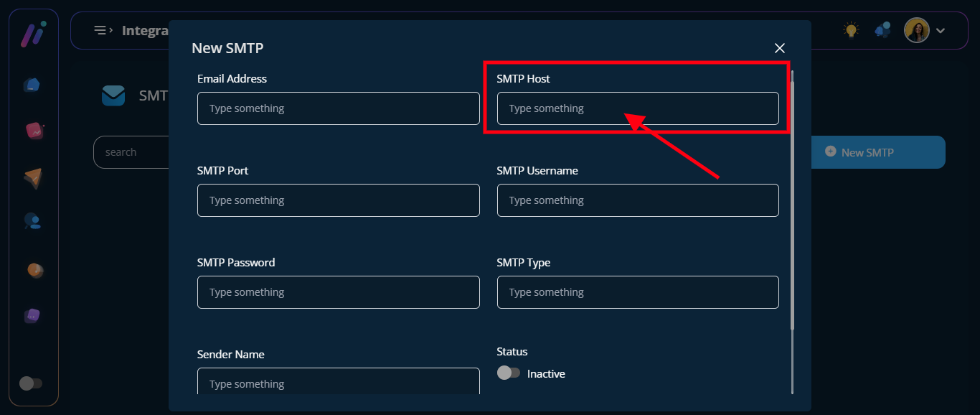Click the orange sphere sidebar icon

(34, 270)
